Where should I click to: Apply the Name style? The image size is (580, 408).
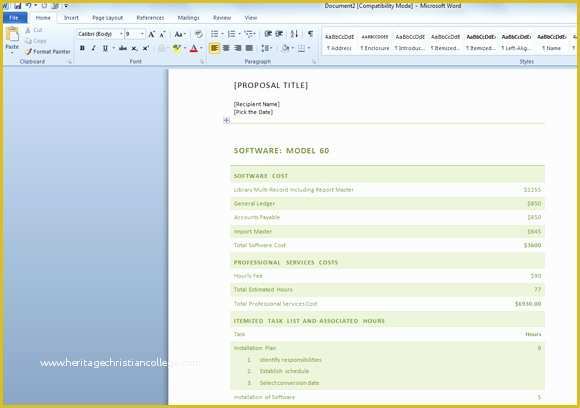(x=552, y=42)
